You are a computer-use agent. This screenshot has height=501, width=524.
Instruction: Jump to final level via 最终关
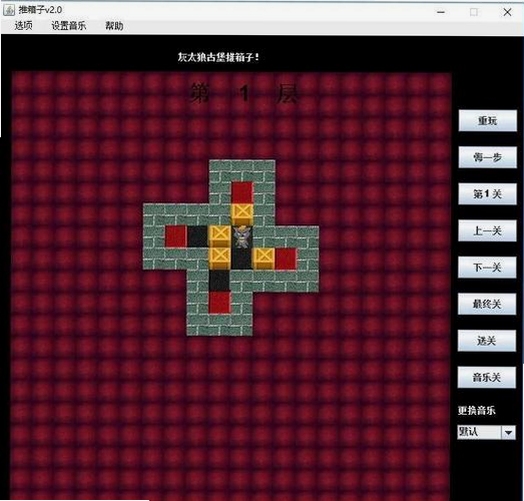click(487, 304)
